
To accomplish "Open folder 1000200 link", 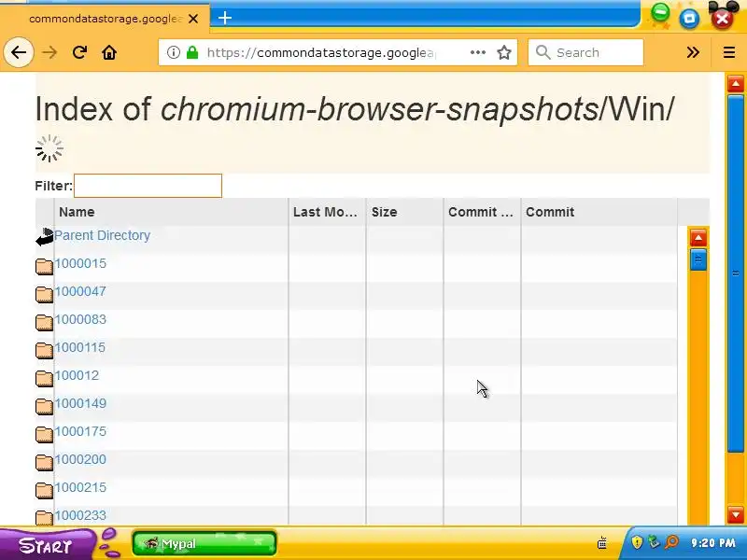I will (80, 459).
